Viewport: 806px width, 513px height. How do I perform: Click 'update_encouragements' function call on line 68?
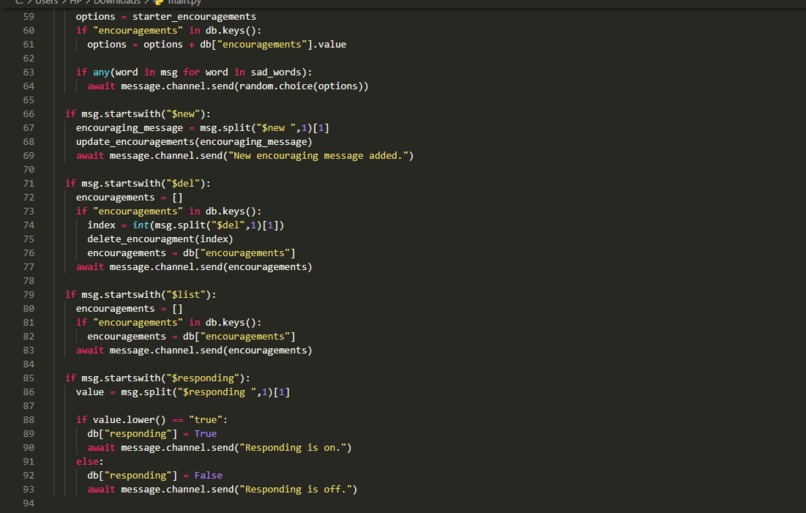pyautogui.click(x=135, y=141)
